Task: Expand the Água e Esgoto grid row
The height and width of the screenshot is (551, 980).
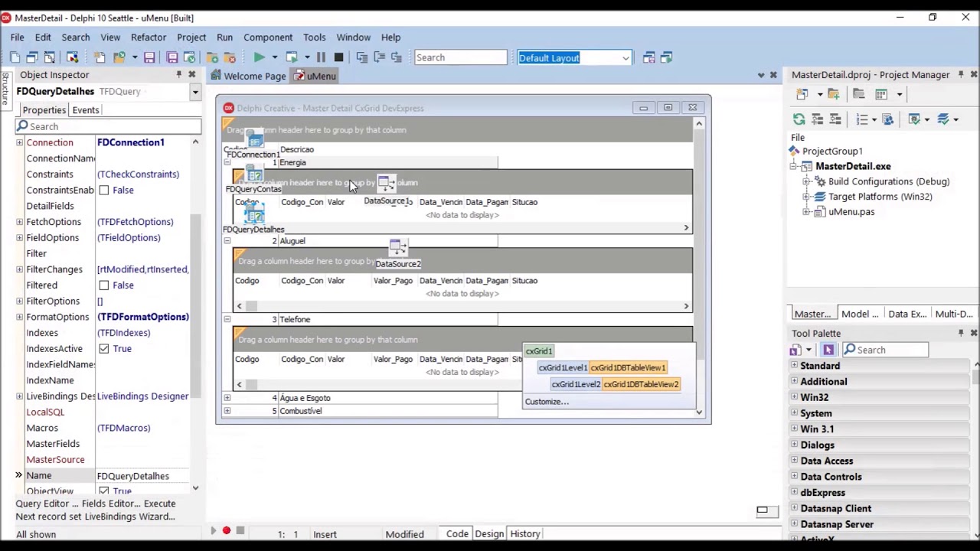Action: (227, 398)
